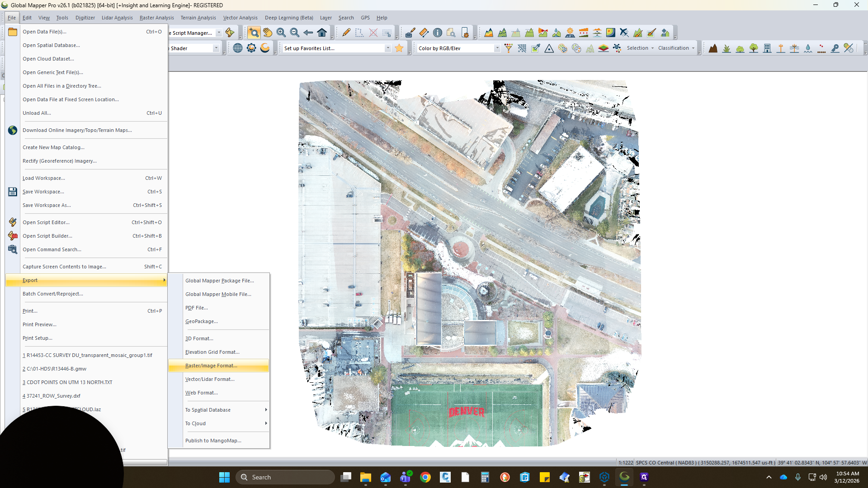Image resolution: width=868 pixels, height=488 pixels.
Task: Open the Set up Favorites List dropdown
Action: [x=387, y=48]
